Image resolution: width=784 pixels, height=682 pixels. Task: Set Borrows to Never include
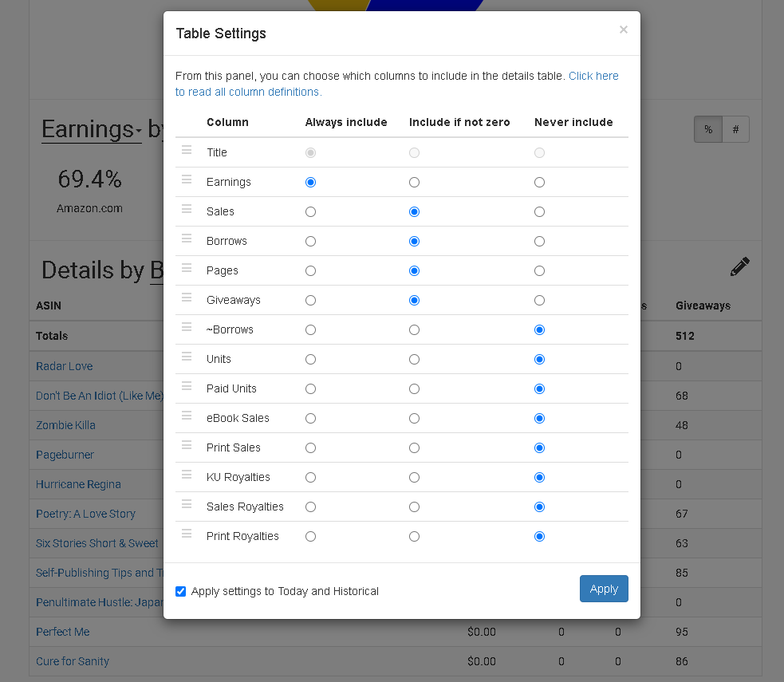[x=539, y=242]
